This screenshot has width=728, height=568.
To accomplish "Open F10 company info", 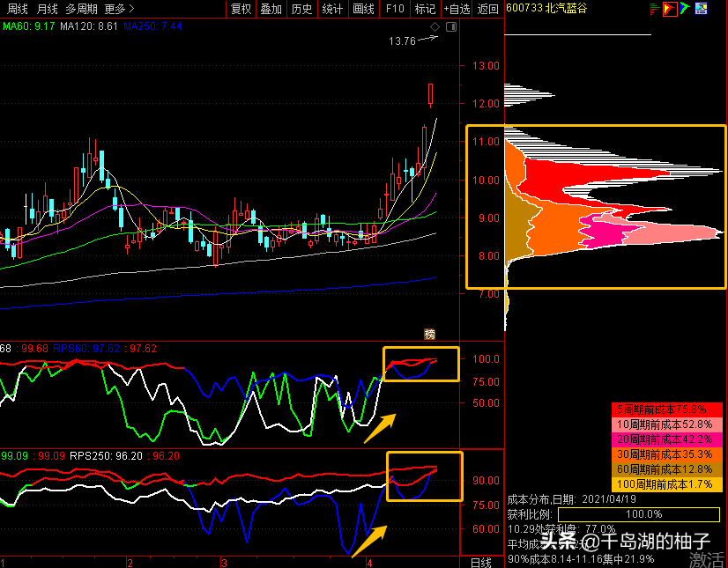I will tap(395, 9).
